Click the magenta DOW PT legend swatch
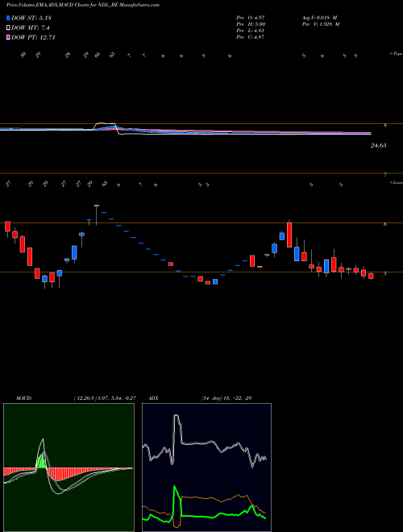This screenshot has width=403, height=532. tap(8, 37)
